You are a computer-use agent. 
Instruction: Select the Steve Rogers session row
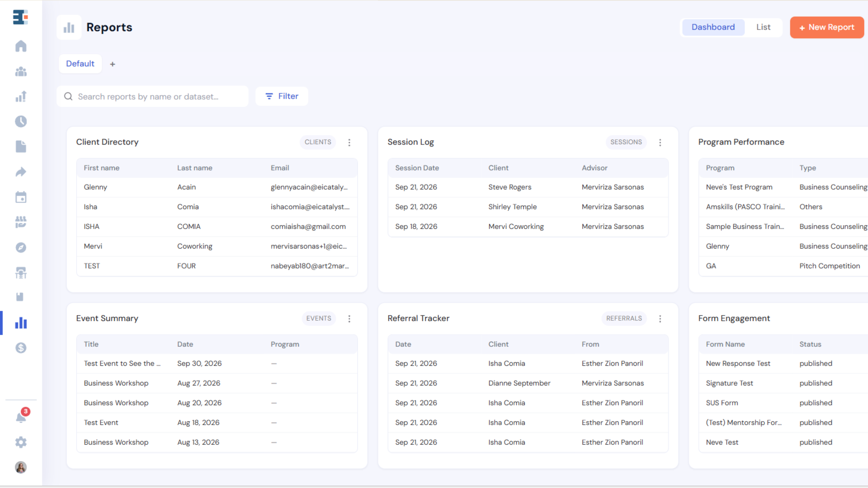(528, 187)
